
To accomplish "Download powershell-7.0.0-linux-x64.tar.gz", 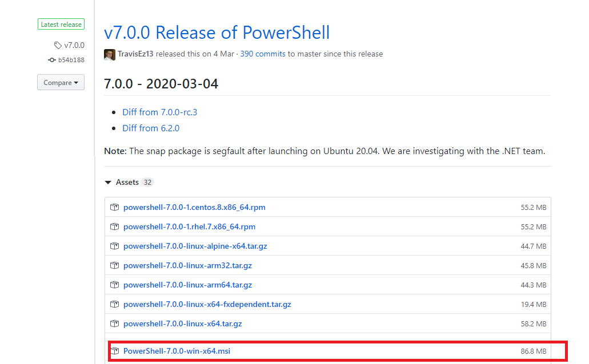I will 182,323.
